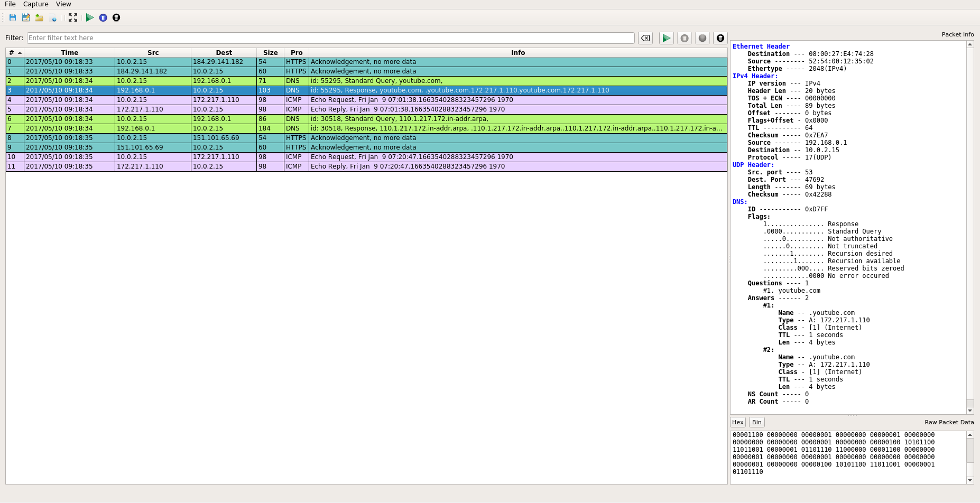Sort packet list by Dest column
The height and width of the screenshot is (503, 980).
224,53
